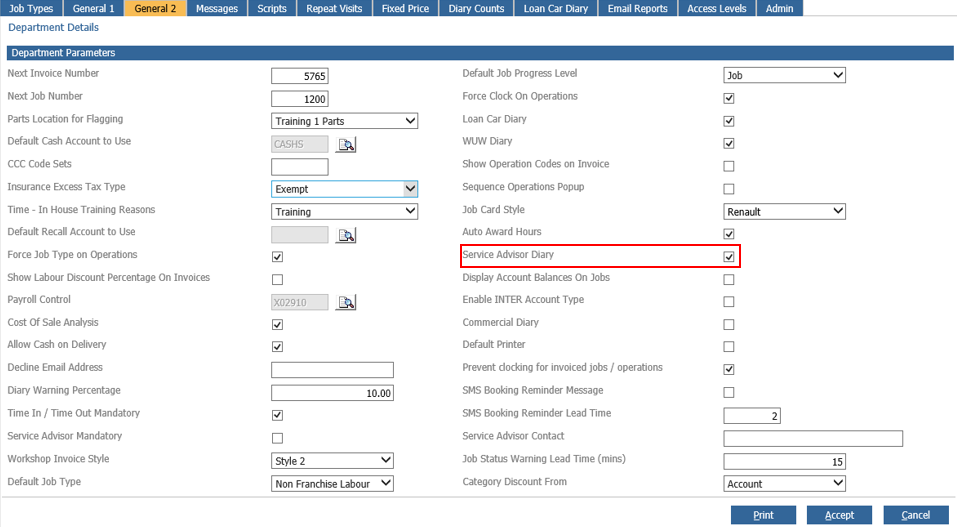Enable Display Account Balances On Jobs
The width and height of the screenshot is (957, 527).
point(729,279)
